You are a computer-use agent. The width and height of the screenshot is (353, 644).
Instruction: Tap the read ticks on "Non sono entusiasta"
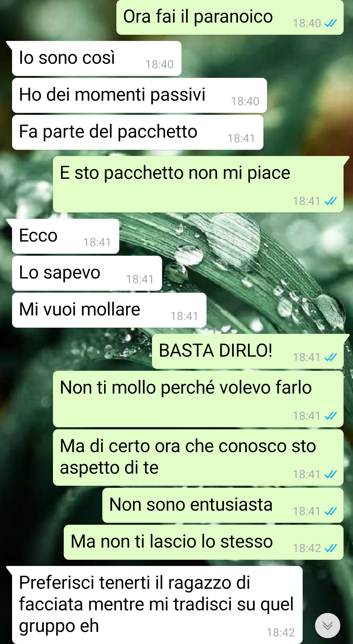[330, 511]
